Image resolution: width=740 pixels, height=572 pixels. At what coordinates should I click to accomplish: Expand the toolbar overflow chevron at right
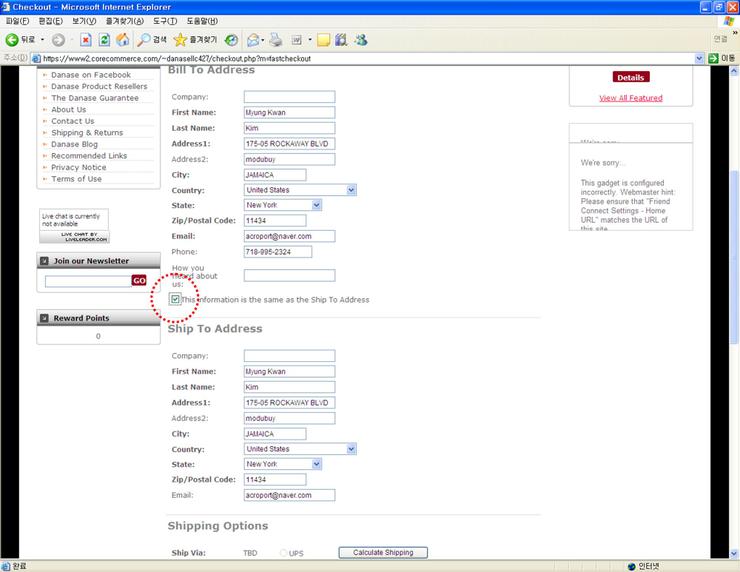pyautogui.click(x=735, y=33)
